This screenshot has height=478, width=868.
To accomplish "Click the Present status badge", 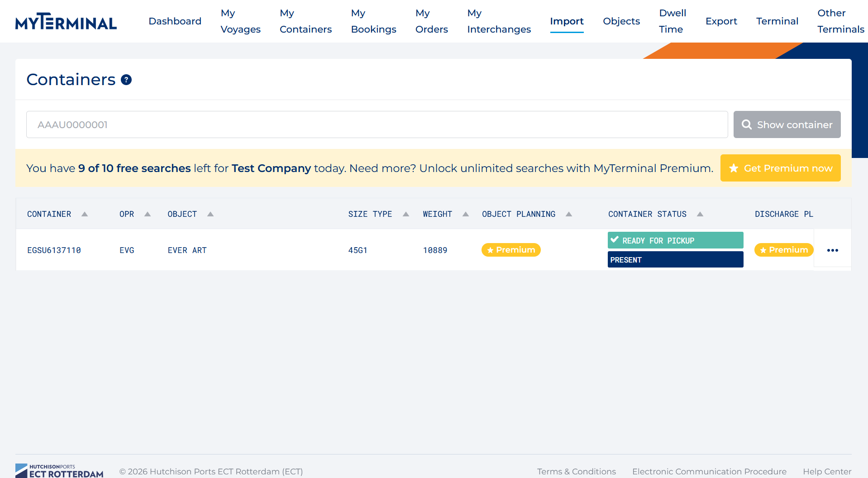I will pos(675,260).
